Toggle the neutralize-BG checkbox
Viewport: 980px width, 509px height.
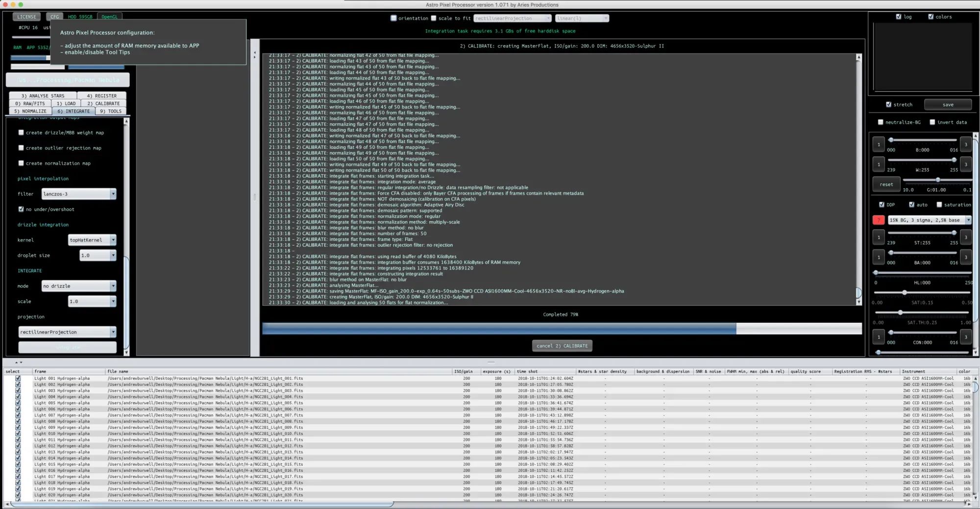pos(881,122)
